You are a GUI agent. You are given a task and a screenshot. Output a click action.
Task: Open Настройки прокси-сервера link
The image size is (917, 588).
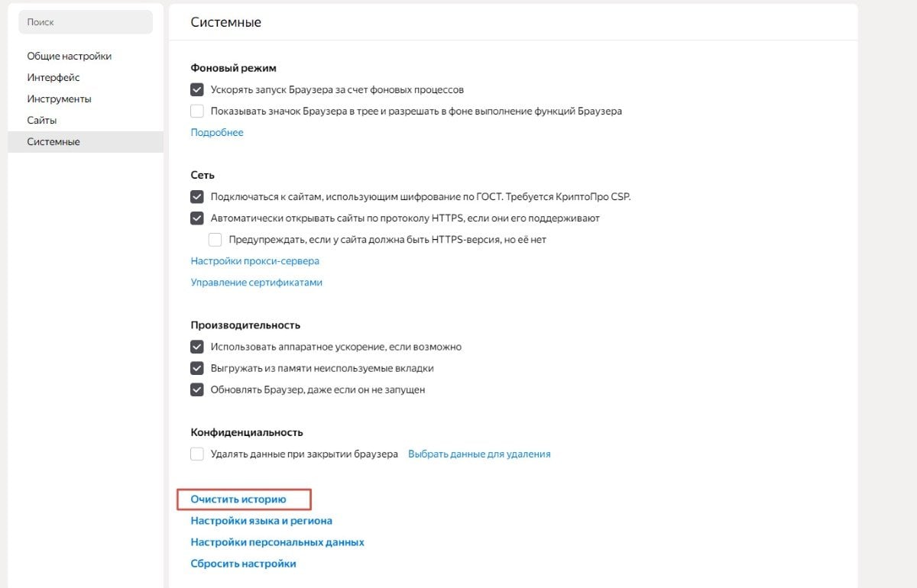(x=255, y=260)
